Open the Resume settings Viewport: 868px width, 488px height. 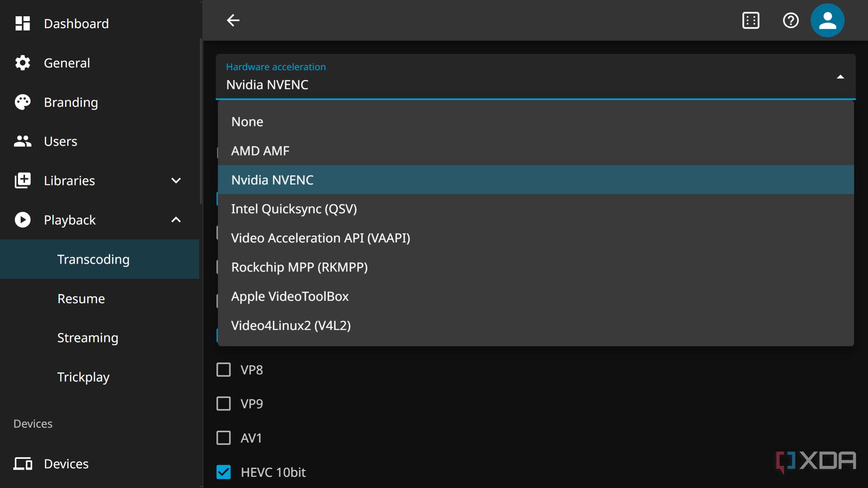coord(100,298)
